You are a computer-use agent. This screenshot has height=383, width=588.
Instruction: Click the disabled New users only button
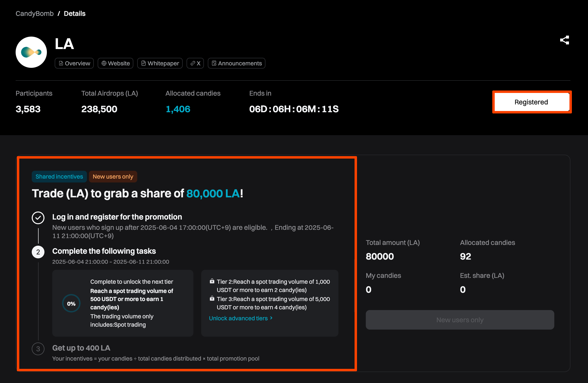[460, 320]
